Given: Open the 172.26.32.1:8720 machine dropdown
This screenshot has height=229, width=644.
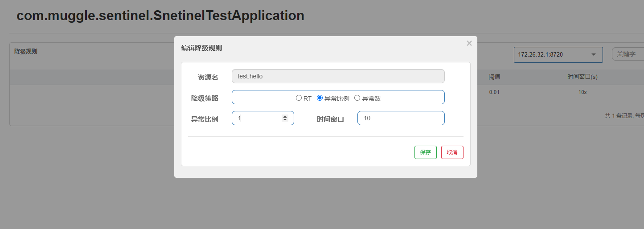Looking at the screenshot, I should (x=553, y=54).
